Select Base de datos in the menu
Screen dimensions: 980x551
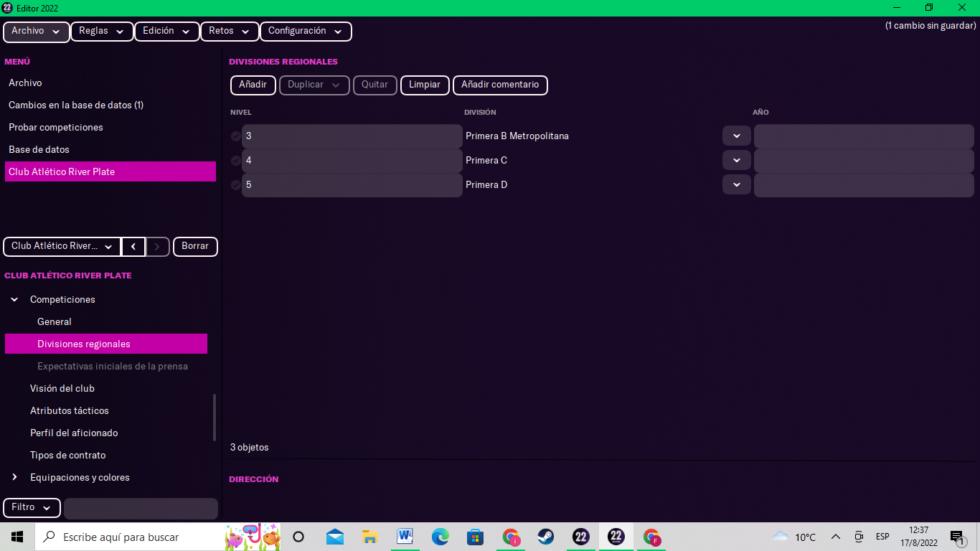tap(110, 150)
